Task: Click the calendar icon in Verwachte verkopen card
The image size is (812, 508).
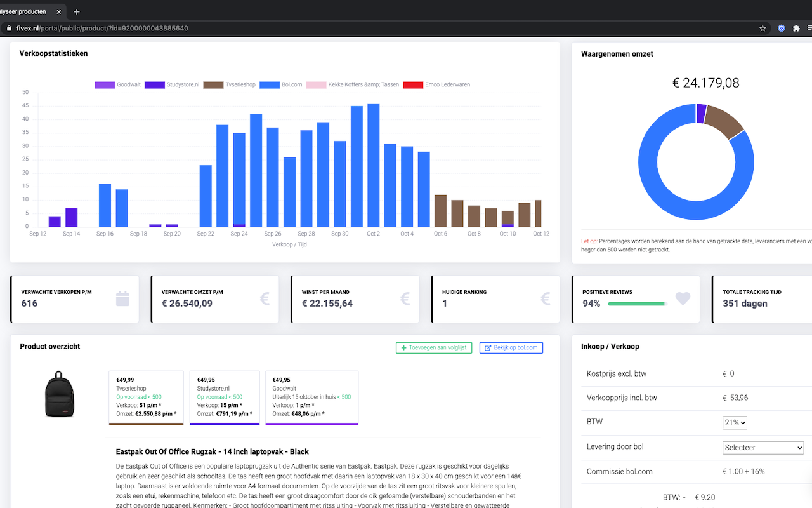Action: [122, 298]
